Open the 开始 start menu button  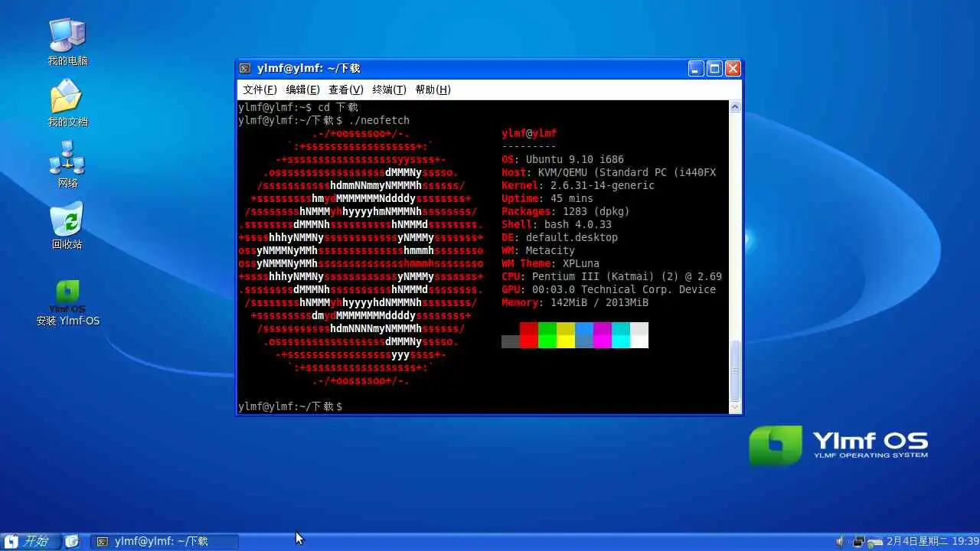29,541
